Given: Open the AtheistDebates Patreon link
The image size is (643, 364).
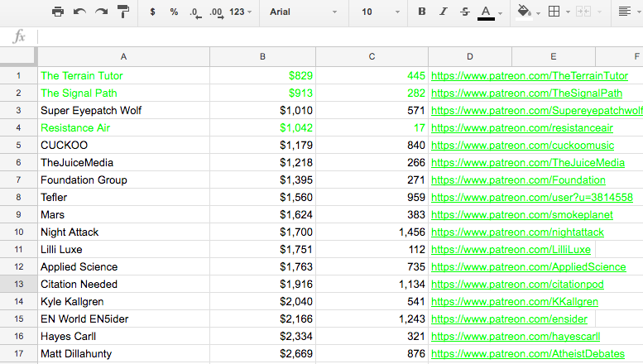Looking at the screenshot, I should click(528, 354).
